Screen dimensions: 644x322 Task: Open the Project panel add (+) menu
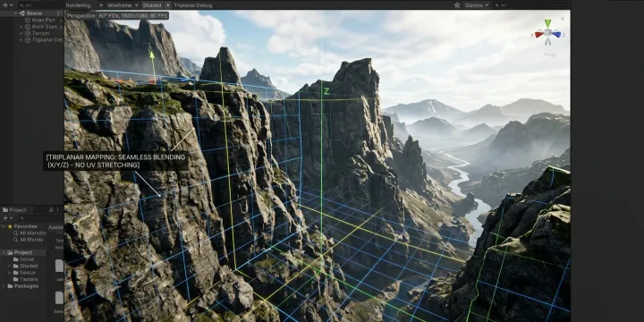(x=7, y=218)
